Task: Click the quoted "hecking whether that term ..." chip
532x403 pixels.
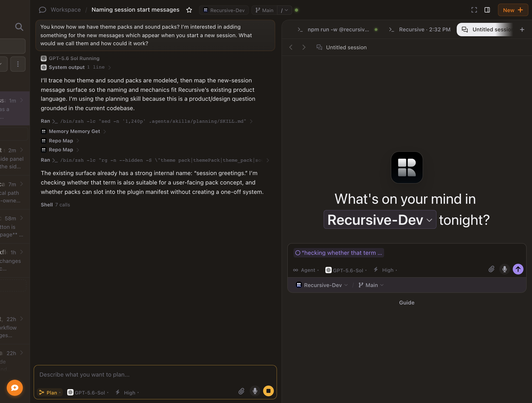Action: [339, 253]
